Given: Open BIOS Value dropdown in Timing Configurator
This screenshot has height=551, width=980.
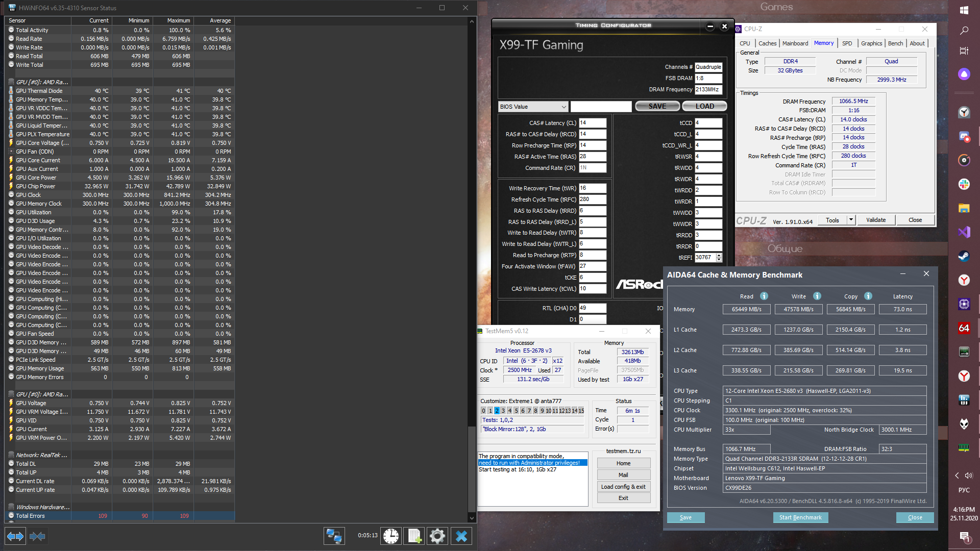Looking at the screenshot, I should coord(563,107).
